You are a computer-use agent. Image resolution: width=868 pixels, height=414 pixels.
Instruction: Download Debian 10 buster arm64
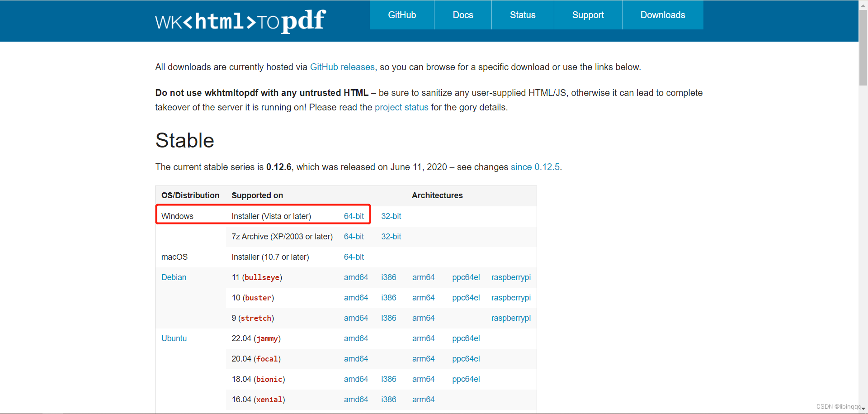423,298
